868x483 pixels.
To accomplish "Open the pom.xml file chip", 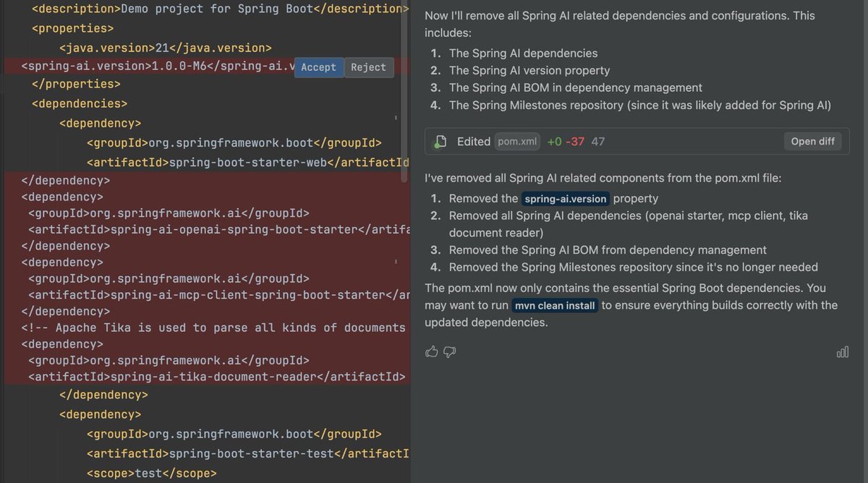I will click(518, 142).
